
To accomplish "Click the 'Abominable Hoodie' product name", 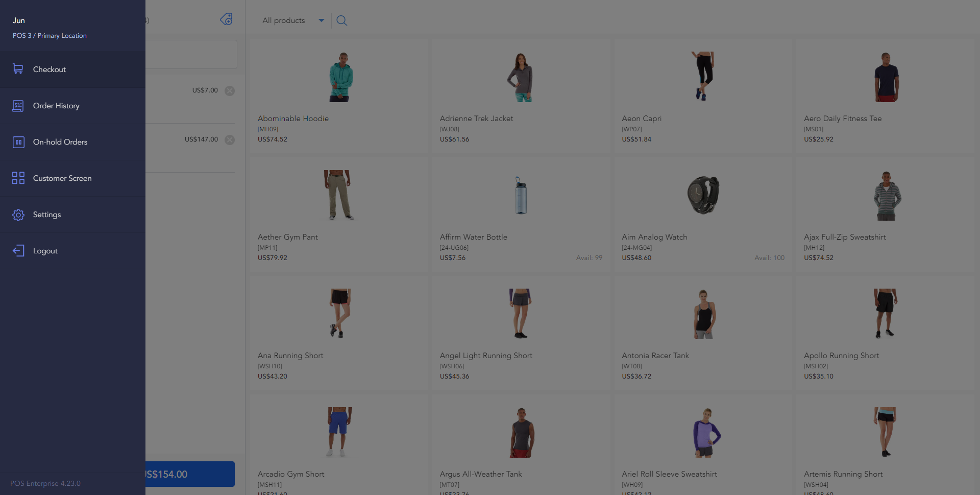I will tap(293, 119).
